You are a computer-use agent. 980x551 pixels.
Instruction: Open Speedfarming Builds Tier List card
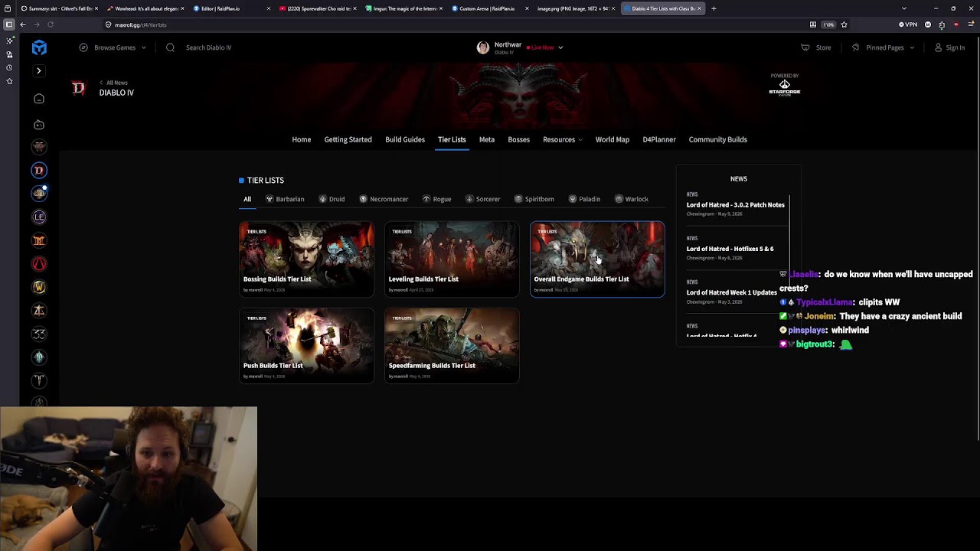[x=452, y=345]
